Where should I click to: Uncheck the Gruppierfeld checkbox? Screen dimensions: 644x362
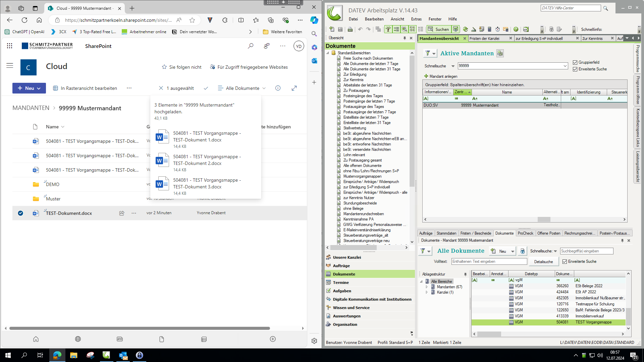coord(575,62)
